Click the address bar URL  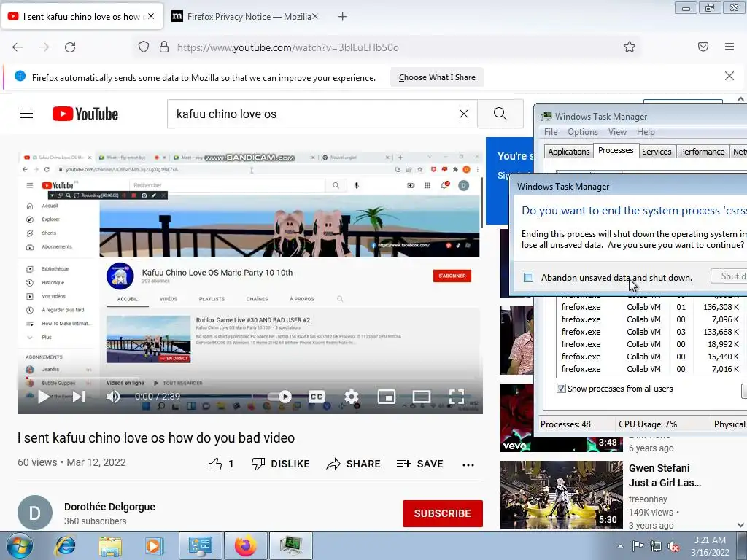pyautogui.click(x=287, y=47)
